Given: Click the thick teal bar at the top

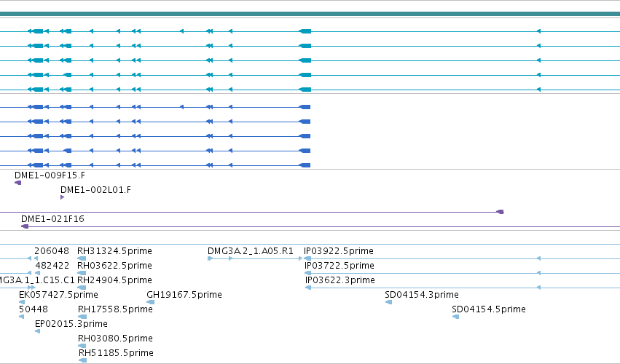Looking at the screenshot, I should point(310,14).
